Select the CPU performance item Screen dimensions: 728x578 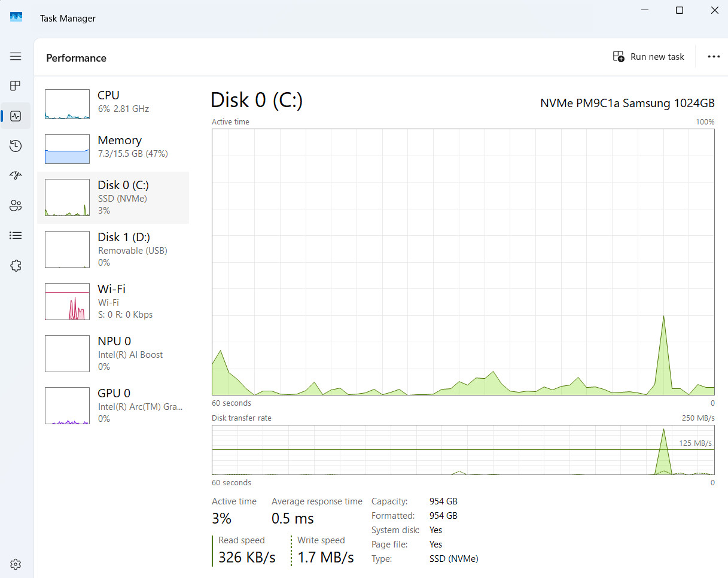113,105
